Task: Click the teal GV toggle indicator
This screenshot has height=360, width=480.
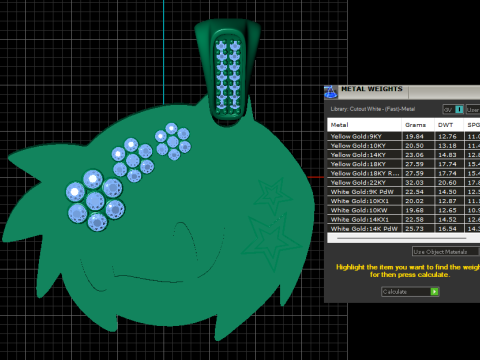Action: tap(459, 109)
